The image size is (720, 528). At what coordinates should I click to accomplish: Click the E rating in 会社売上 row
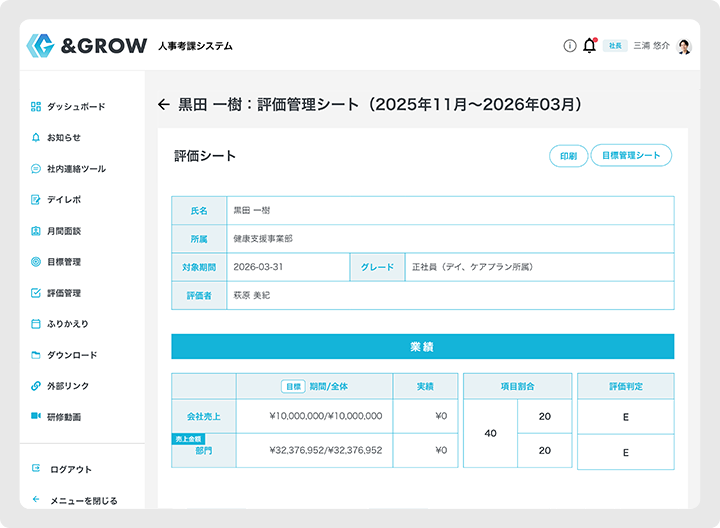pyautogui.click(x=626, y=417)
